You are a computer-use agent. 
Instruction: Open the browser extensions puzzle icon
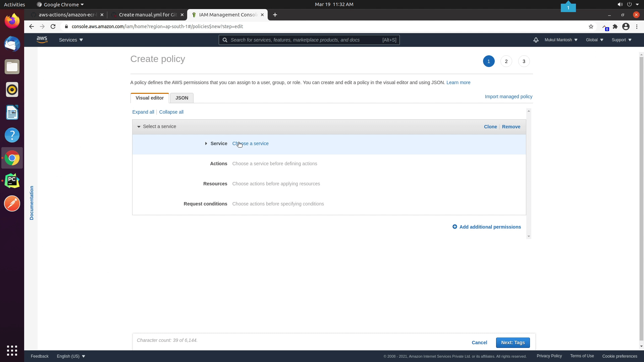tap(615, 26)
